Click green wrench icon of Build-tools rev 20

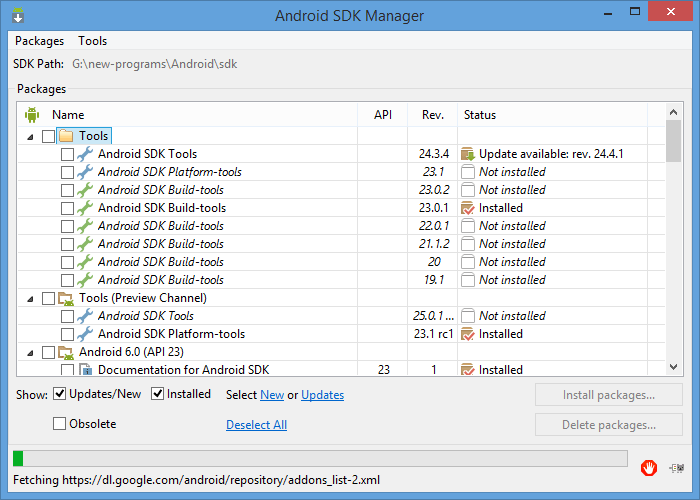(85, 262)
